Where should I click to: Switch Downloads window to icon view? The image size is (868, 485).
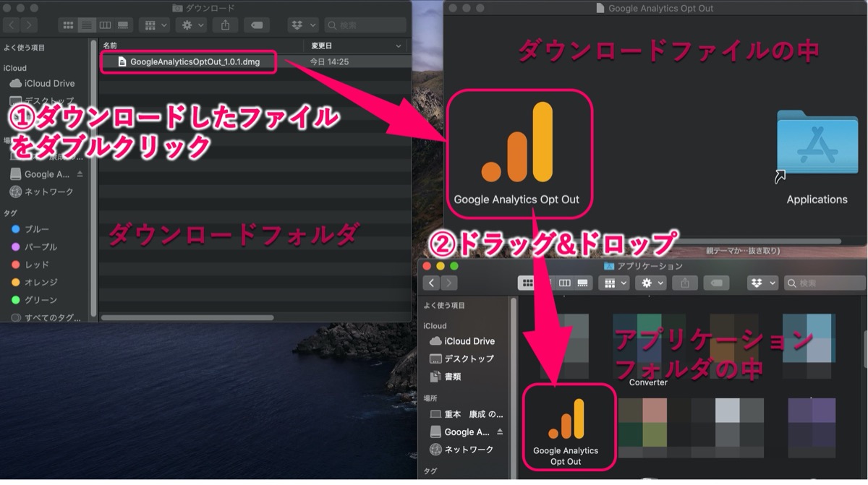pos(69,25)
